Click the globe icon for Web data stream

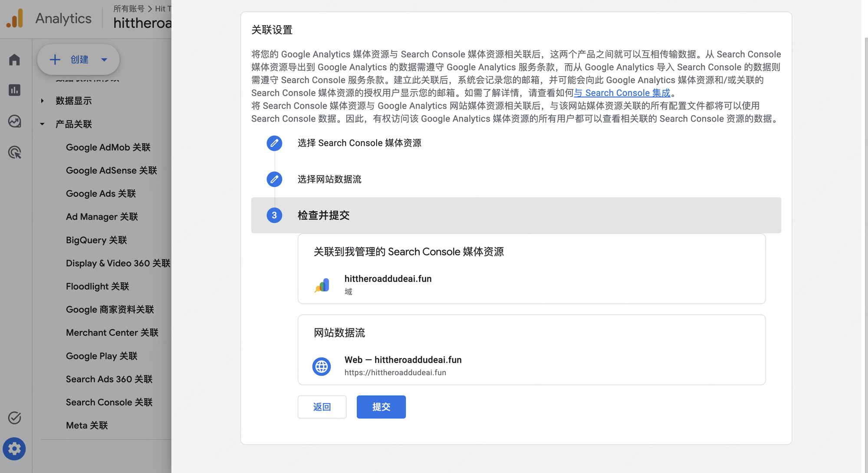click(322, 367)
